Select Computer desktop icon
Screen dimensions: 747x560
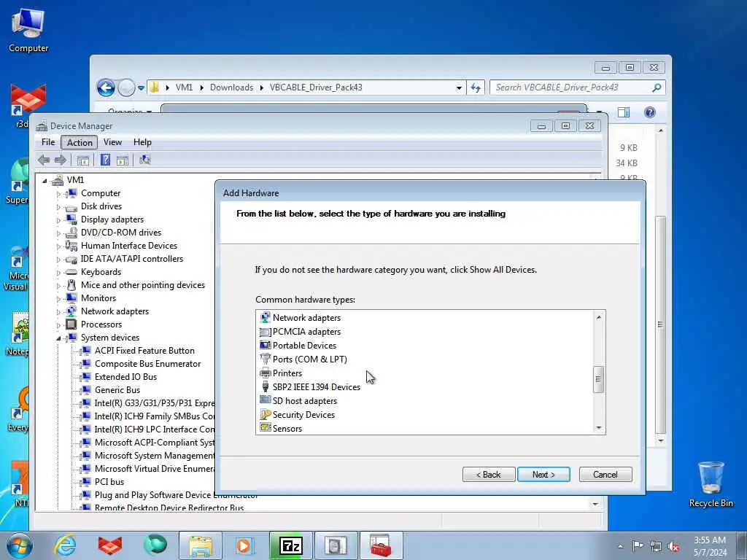point(28,31)
